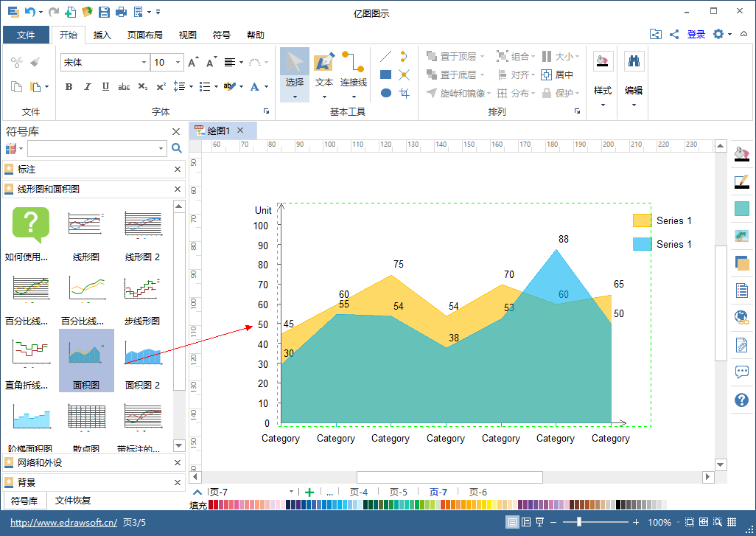Switch to the 符号 tab
This screenshot has width=756, height=536.
(x=222, y=35)
